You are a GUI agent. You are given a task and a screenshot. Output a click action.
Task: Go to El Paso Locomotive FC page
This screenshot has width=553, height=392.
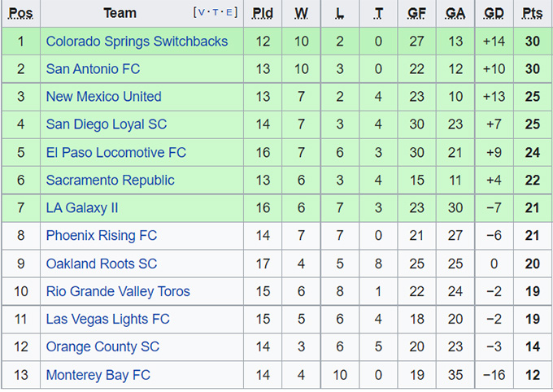point(115,152)
